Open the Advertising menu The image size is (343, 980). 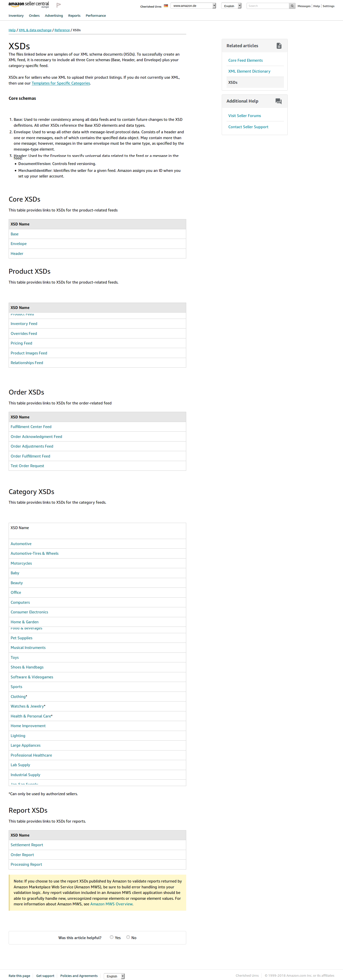[x=54, y=15]
